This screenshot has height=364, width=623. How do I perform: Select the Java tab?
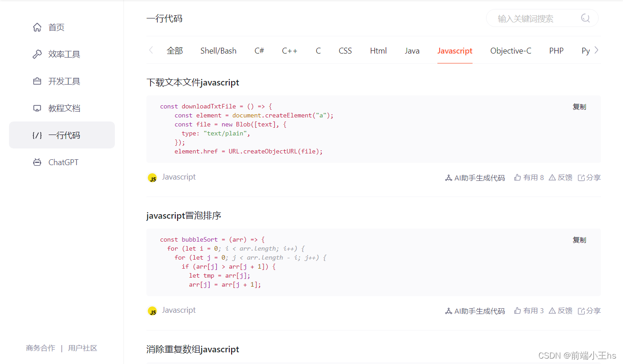[x=412, y=51]
